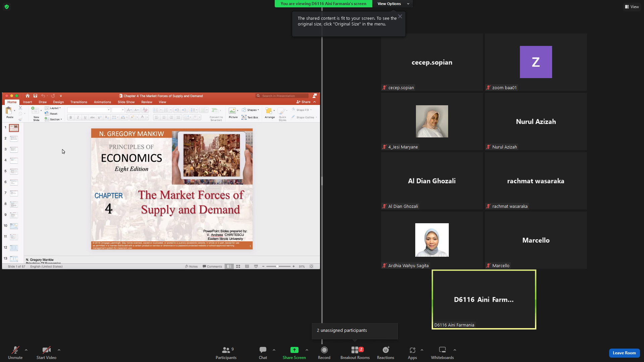The image size is (644, 362).
Task: Click the Share button in PowerPoint
Action: point(304,102)
